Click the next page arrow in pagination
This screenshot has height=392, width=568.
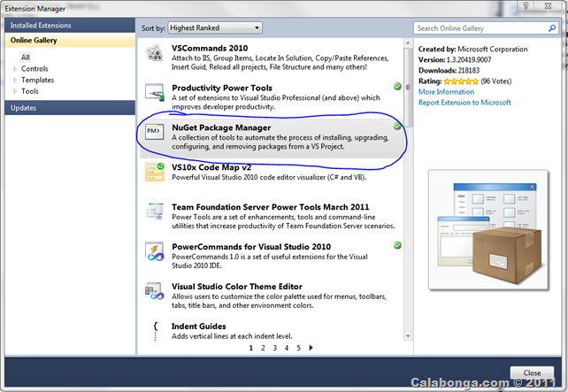tap(311, 348)
